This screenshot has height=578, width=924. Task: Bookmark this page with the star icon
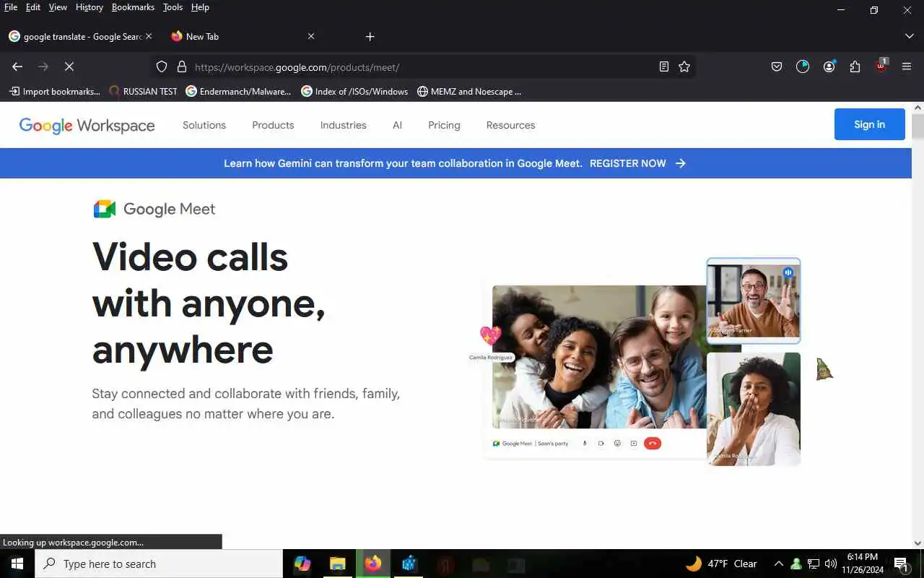684,66
